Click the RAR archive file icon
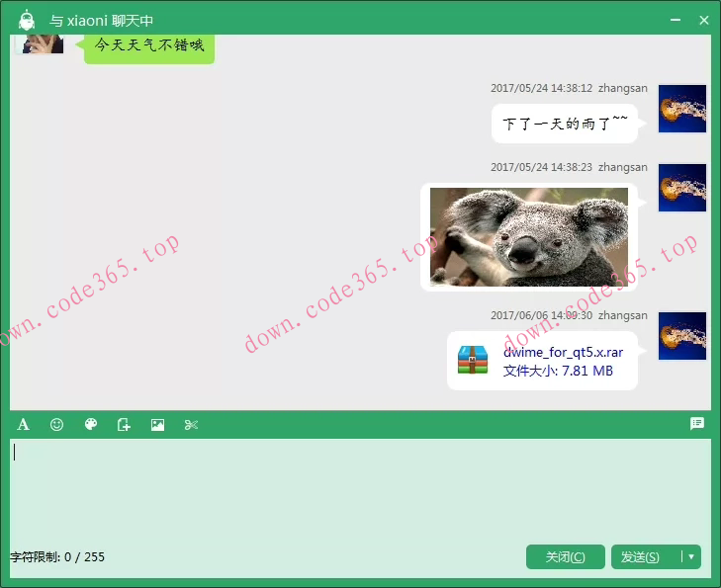This screenshot has height=588, width=721. point(473,361)
